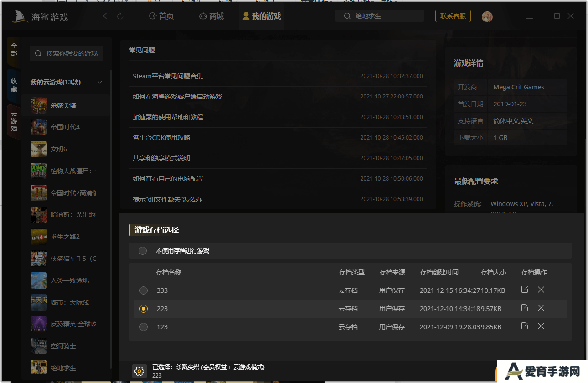
Task: Choose play without save radio button
Action: [x=143, y=251]
